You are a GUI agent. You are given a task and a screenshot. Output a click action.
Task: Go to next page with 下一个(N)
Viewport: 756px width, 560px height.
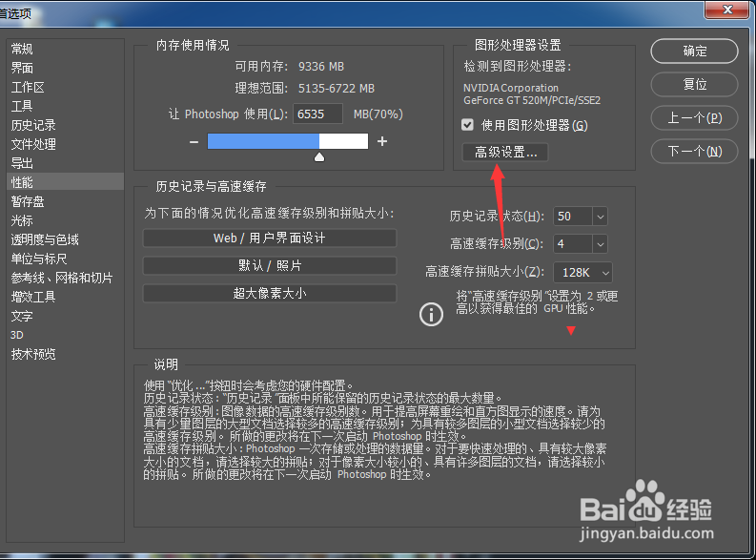click(694, 152)
